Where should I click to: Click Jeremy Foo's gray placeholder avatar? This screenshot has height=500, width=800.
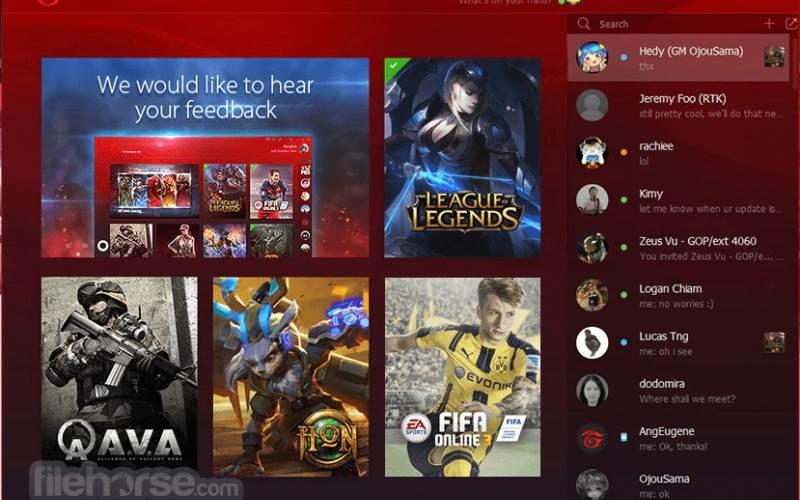pyautogui.click(x=592, y=105)
